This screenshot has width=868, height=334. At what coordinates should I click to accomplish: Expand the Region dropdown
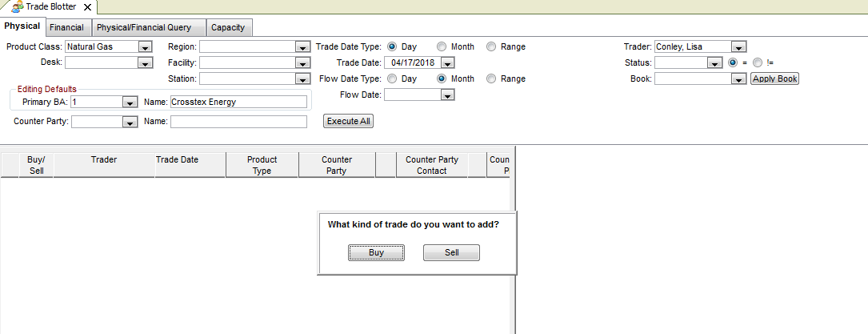(x=302, y=47)
